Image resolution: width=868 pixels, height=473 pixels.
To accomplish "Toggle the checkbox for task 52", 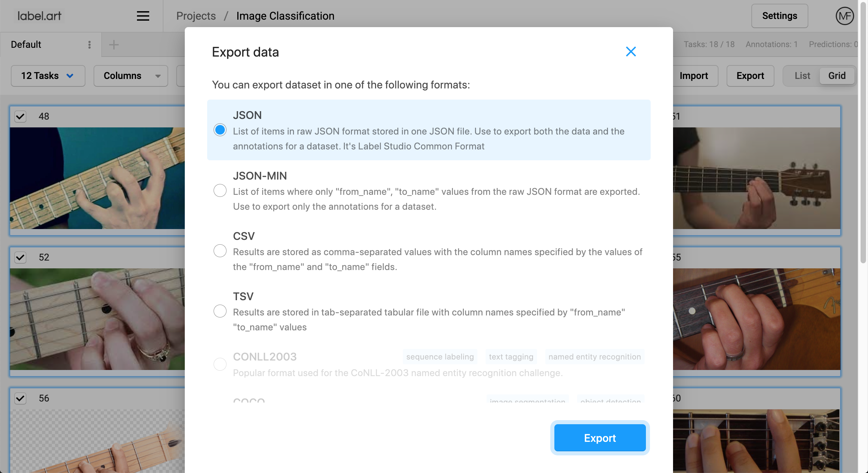I will pyautogui.click(x=20, y=258).
